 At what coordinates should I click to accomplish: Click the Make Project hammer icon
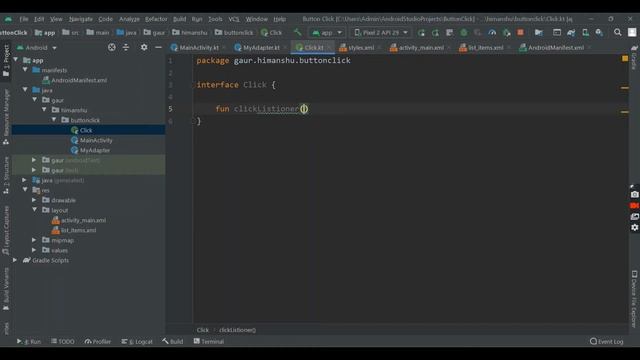(x=298, y=32)
